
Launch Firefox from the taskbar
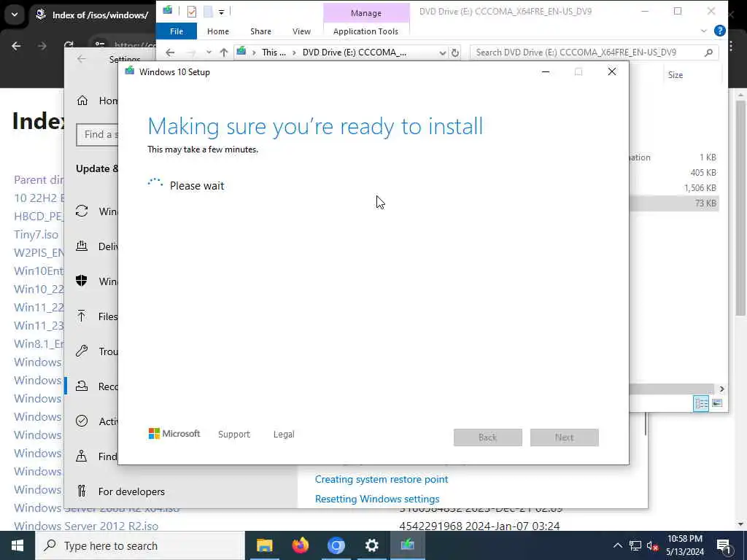(300, 545)
